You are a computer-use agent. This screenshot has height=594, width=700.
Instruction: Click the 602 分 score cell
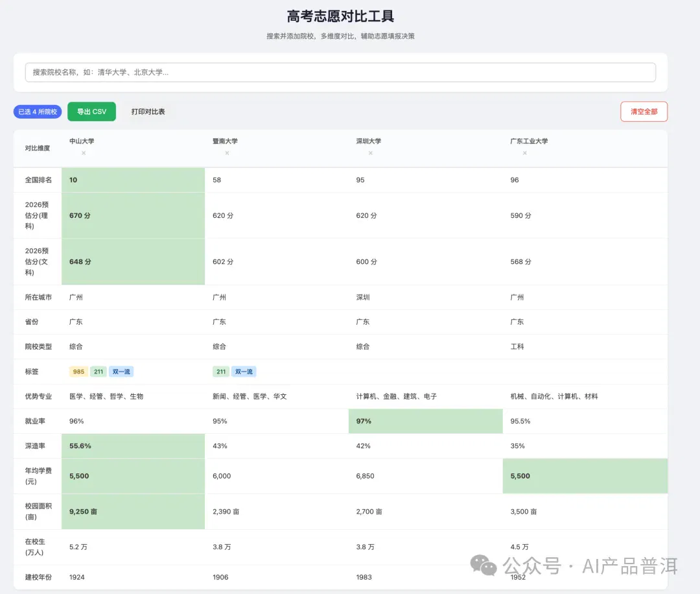276,262
